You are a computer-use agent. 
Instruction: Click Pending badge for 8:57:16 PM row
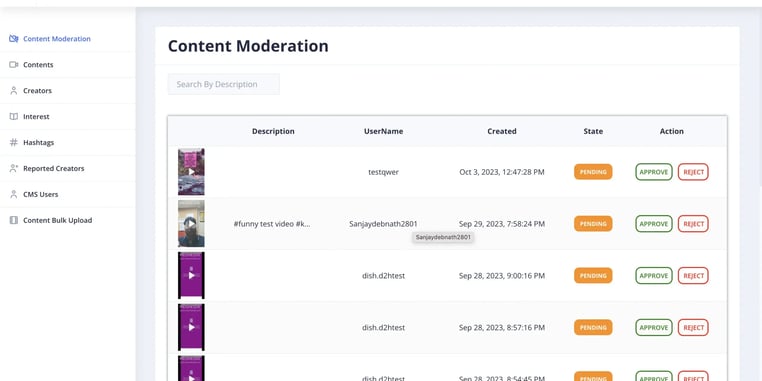[x=593, y=328]
